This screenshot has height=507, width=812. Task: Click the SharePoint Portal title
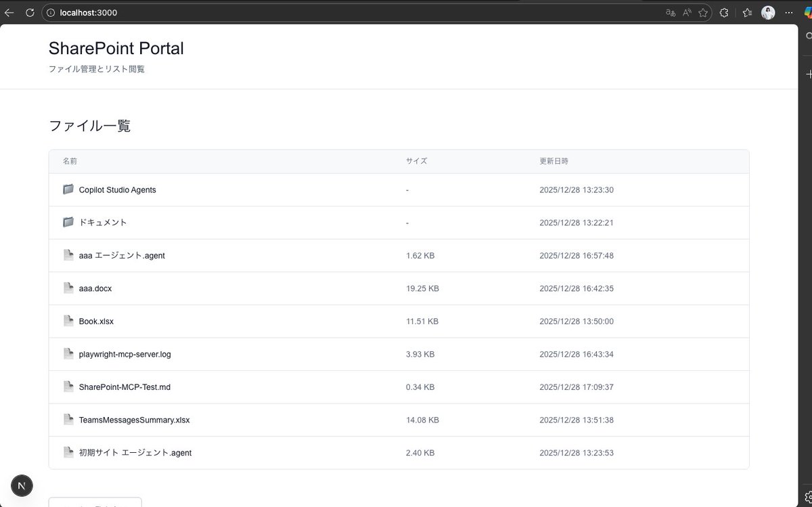[116, 49]
